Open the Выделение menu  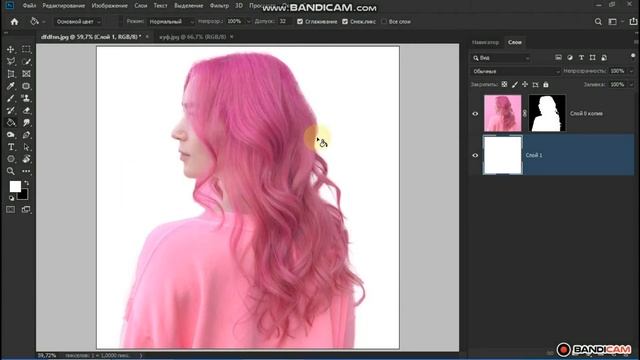[189, 6]
